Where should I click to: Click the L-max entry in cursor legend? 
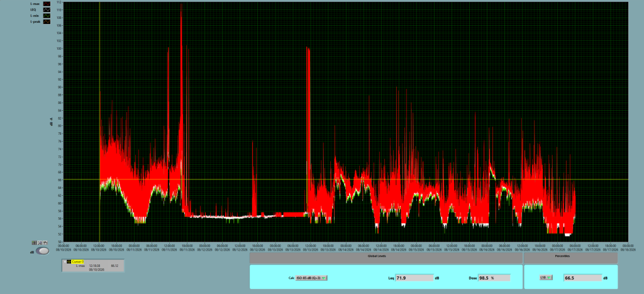80,266
